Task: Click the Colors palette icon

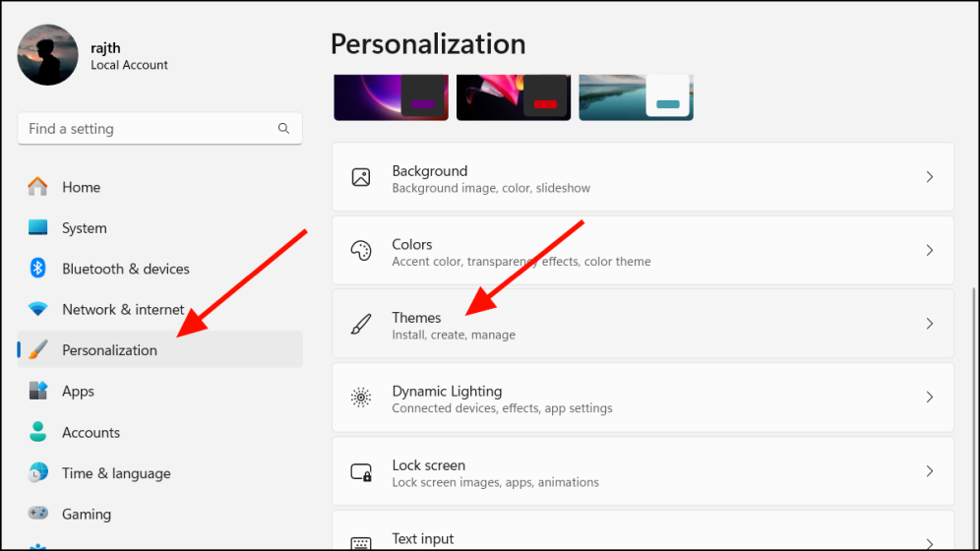Action: (361, 251)
